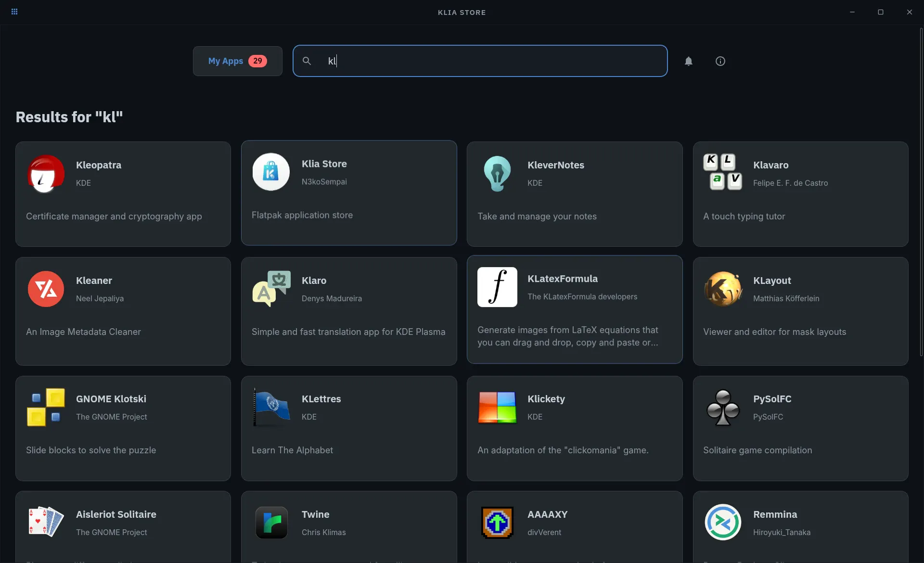Open notifications bell
This screenshot has width=924, height=563.
[689, 61]
